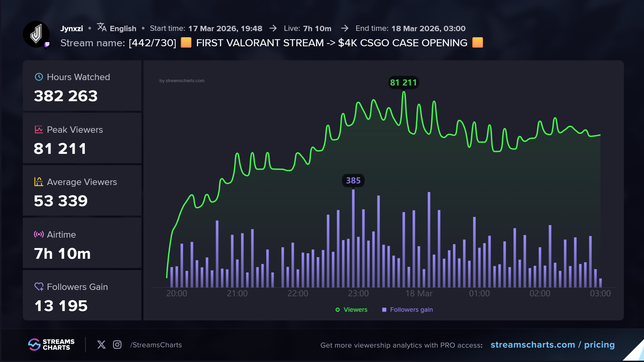The image size is (644, 362).
Task: Click the 23:00 axis label
Action: pyautogui.click(x=358, y=293)
